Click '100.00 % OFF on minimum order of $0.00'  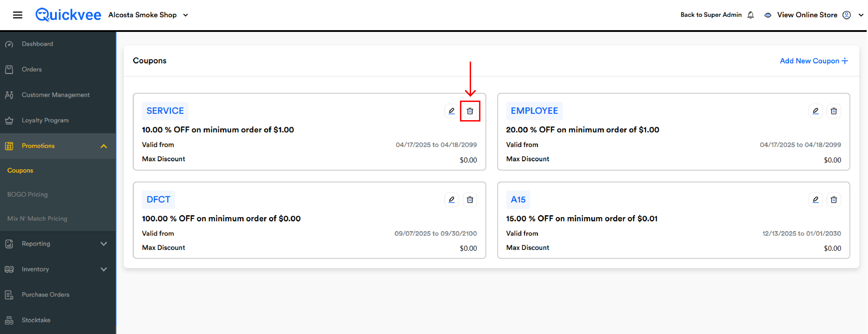coord(221,218)
